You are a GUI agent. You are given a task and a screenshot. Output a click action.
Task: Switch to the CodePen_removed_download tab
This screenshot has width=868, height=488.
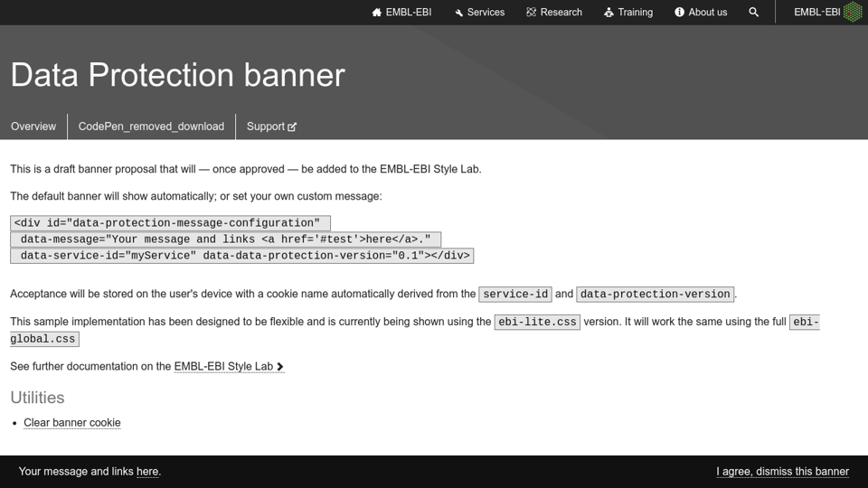(x=151, y=127)
